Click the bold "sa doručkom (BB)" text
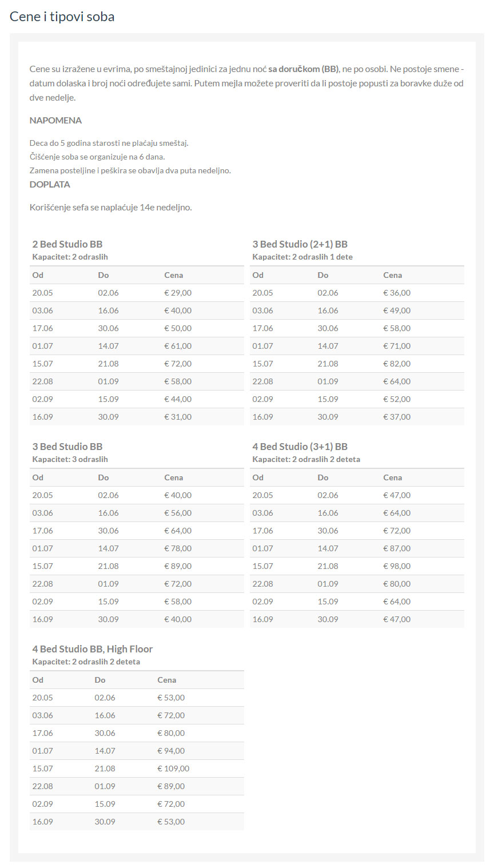490x868 pixels. point(303,69)
